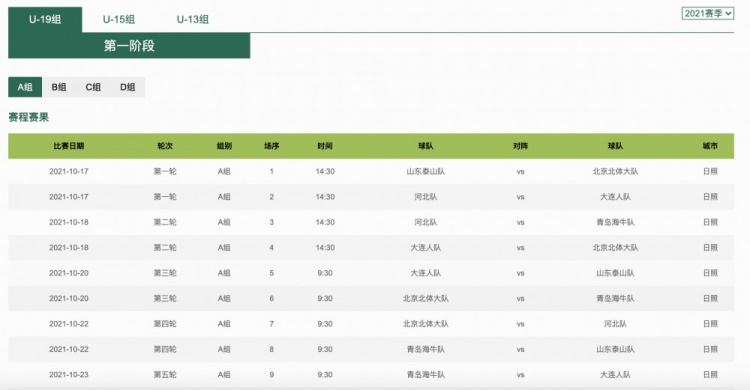750x390 pixels.
Task: Select the match 5 row date 2021-10-20
Action: coord(69,273)
